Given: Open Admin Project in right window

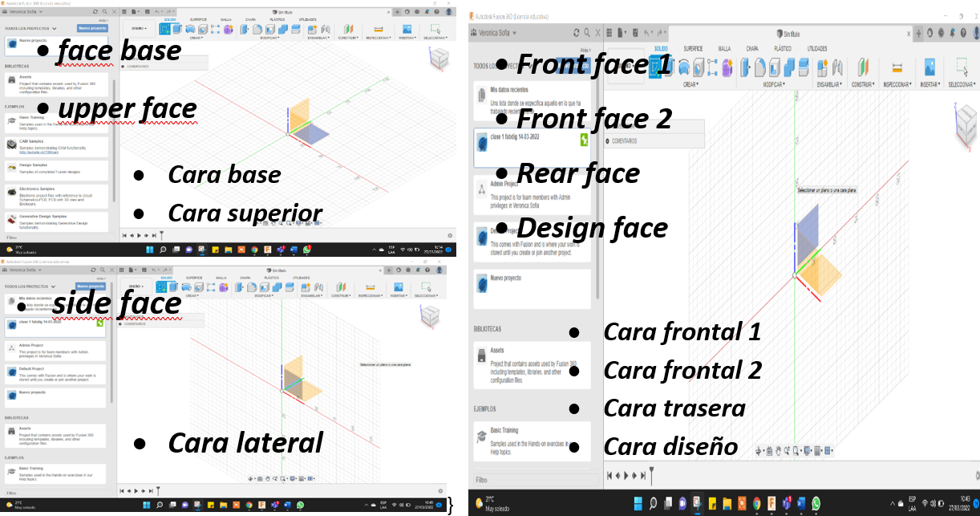Looking at the screenshot, I should coord(533,194).
